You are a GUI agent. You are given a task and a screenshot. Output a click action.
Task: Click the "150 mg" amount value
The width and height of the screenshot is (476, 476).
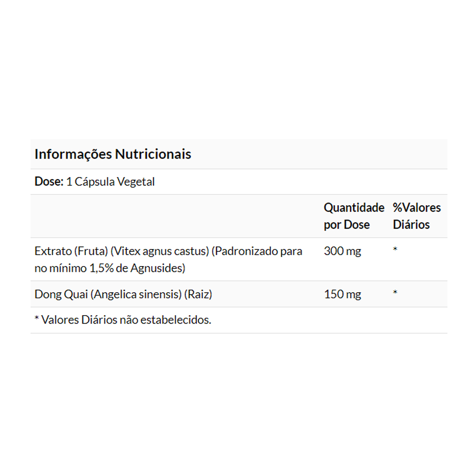tap(342, 294)
